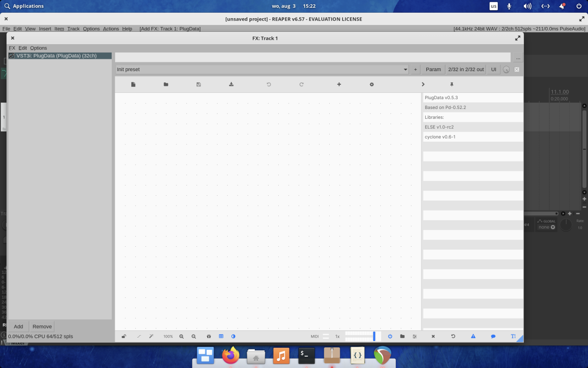588x368 pixels.
Task: Click the FX comment input field
Action: (313, 57)
